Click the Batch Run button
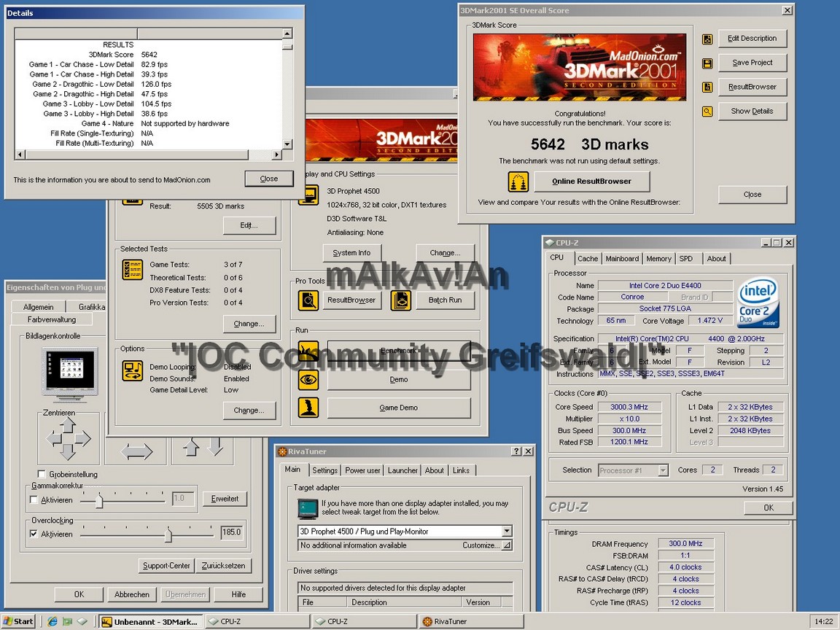 pyautogui.click(x=445, y=300)
